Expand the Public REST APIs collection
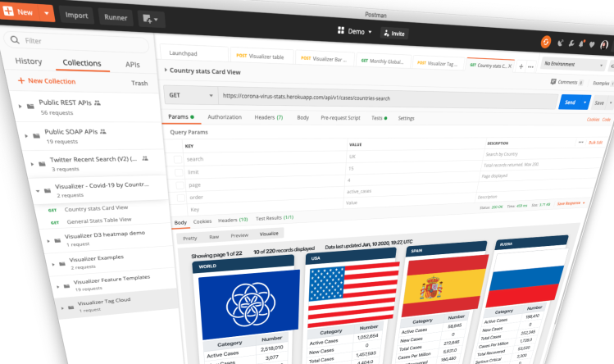The height and width of the screenshot is (364, 614). (20, 106)
